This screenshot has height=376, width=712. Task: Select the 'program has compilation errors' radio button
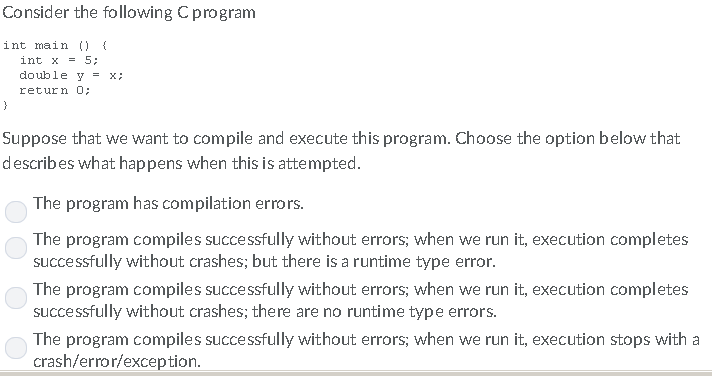click(x=16, y=212)
